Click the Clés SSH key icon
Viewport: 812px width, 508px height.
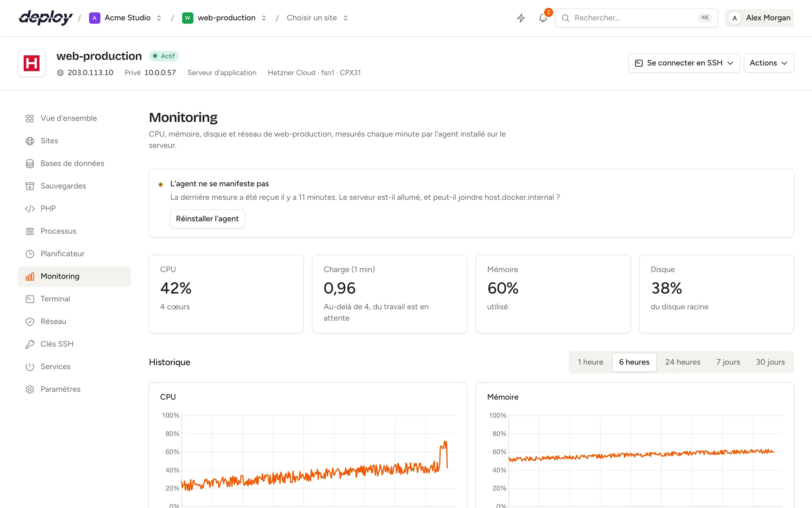coord(30,344)
